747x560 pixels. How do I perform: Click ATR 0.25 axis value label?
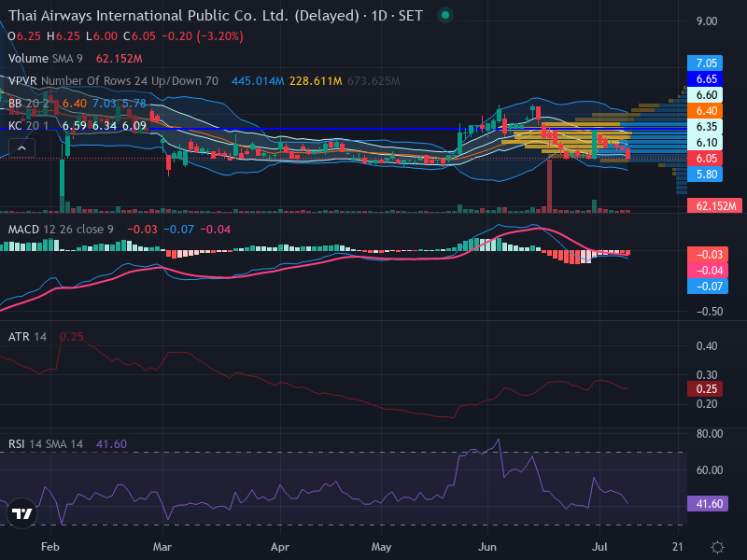click(x=705, y=389)
